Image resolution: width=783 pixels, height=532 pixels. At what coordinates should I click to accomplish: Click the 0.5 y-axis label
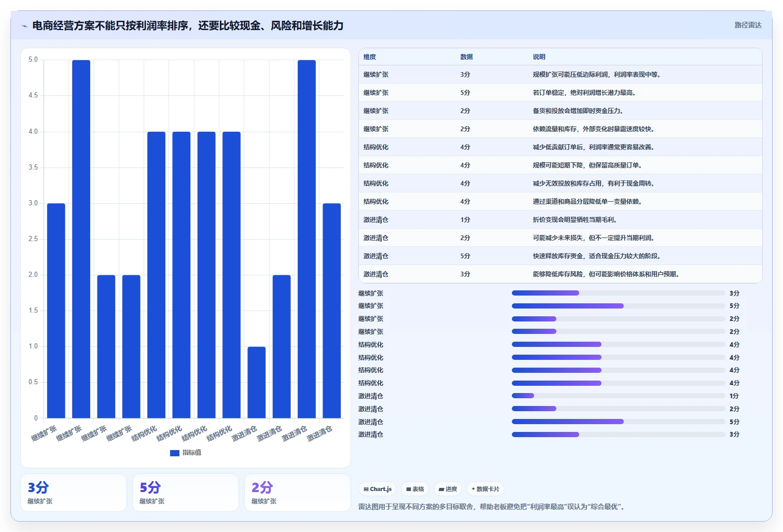click(33, 382)
